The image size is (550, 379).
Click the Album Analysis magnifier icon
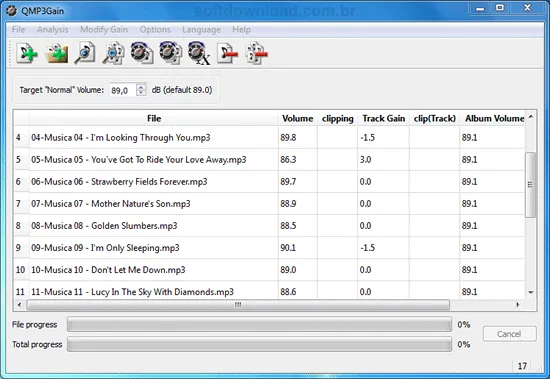coord(114,53)
